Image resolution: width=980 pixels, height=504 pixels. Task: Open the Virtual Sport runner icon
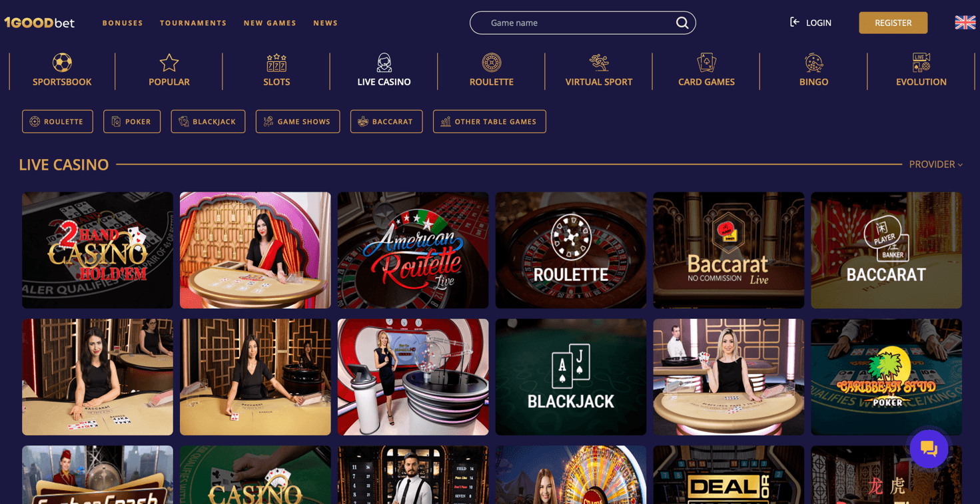tap(599, 63)
